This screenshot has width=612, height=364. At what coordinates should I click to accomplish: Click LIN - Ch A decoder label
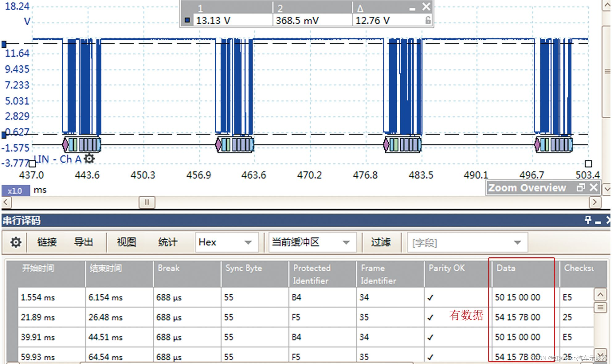58,159
